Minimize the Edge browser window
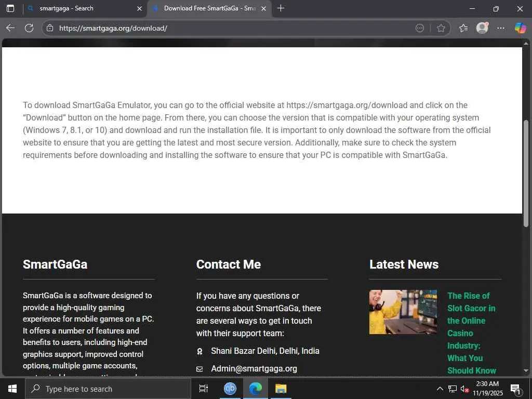Image resolution: width=532 pixels, height=399 pixels. pyautogui.click(x=472, y=8)
